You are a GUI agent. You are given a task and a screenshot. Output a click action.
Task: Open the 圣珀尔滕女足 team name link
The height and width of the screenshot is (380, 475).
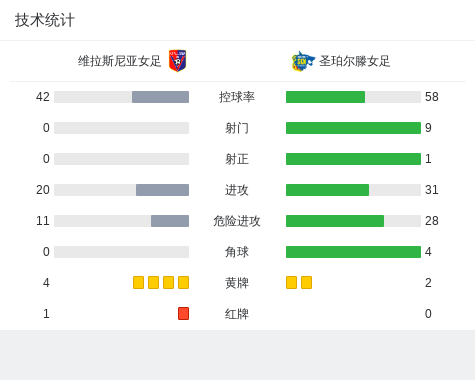[354, 61]
